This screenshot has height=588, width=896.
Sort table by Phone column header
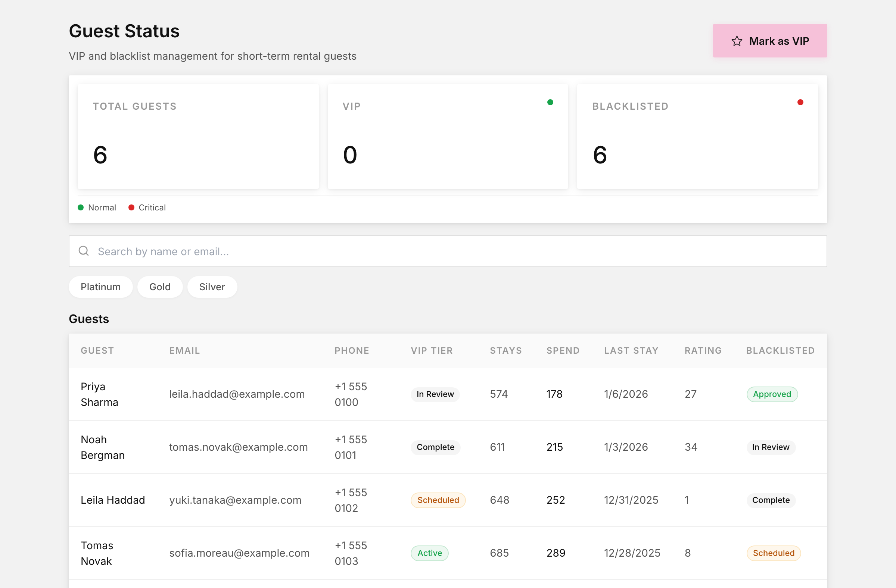(352, 351)
